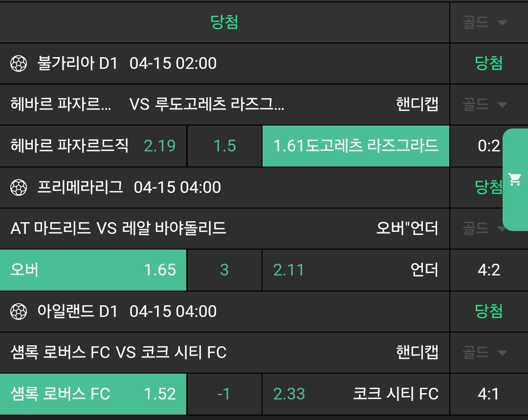
Task: Expand 골드 dropdown in the AT 마드리드 match row
Action: click(x=484, y=228)
